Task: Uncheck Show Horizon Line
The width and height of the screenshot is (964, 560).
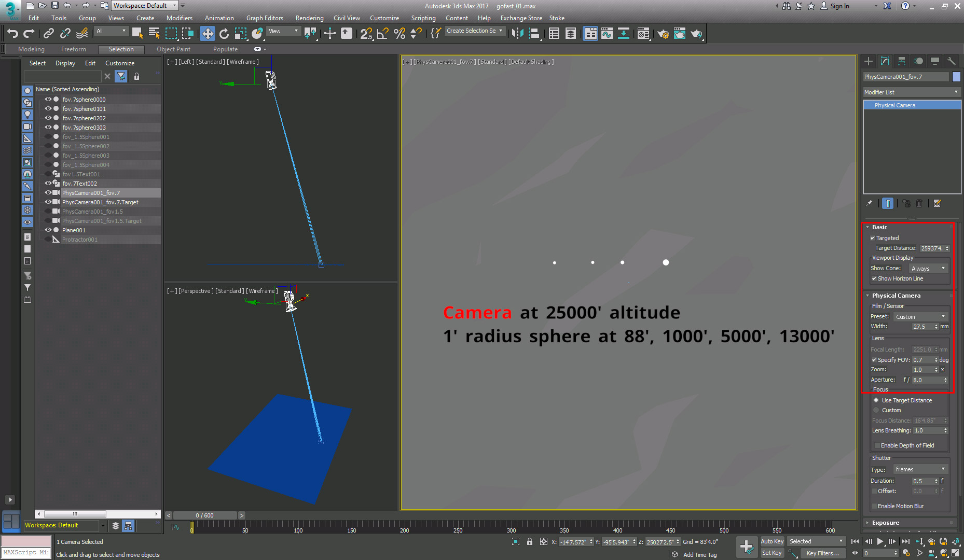Action: 874,278
